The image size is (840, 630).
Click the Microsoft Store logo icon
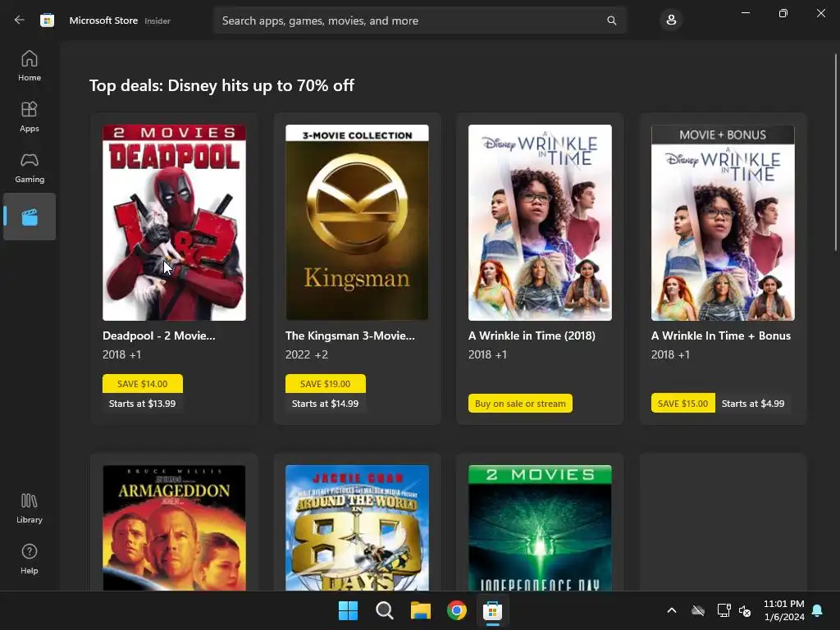(47, 21)
